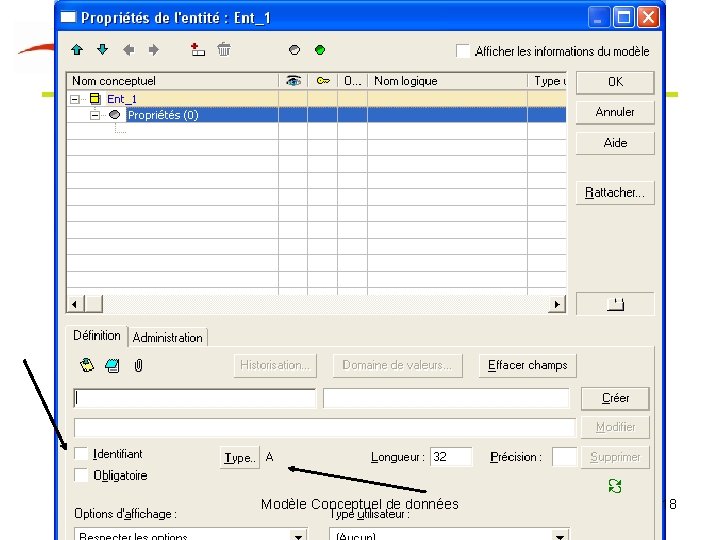Click the Nom logique column header
This screenshot has height=540, width=720.
448,81
